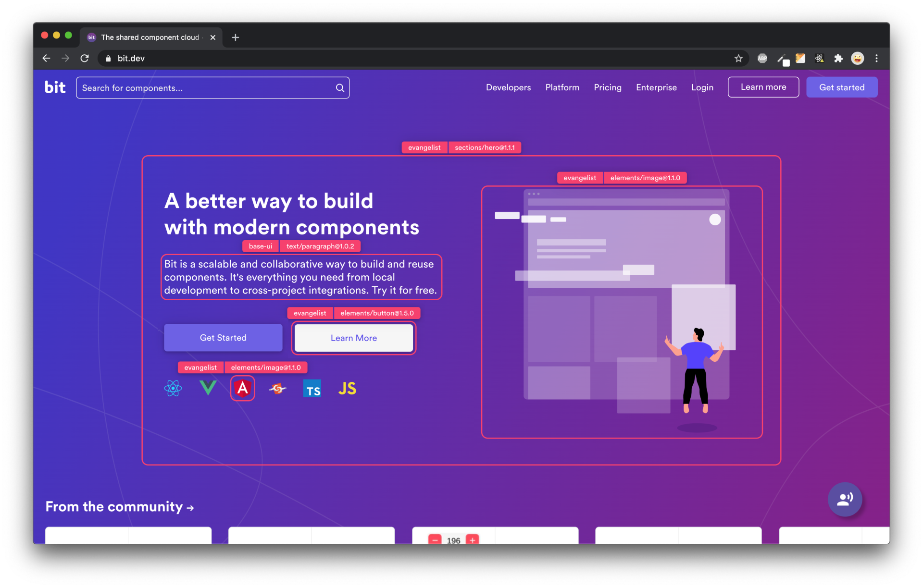This screenshot has height=588, width=923.
Task: Open the Developers menu item
Action: pos(508,86)
